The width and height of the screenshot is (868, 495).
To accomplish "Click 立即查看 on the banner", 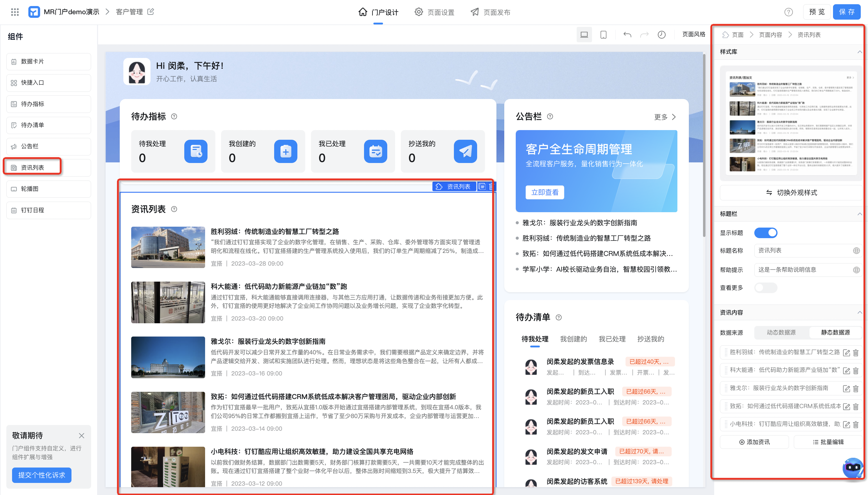I will [x=545, y=193].
